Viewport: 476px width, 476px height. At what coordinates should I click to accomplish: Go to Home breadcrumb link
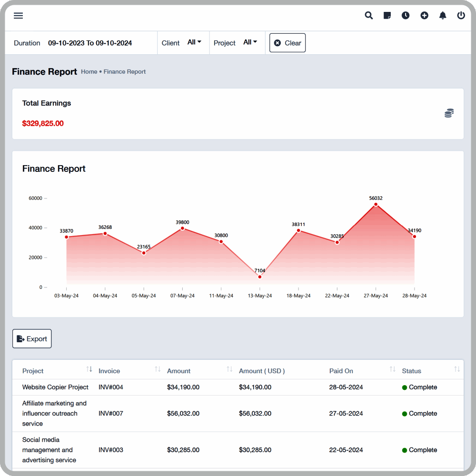[x=89, y=72]
